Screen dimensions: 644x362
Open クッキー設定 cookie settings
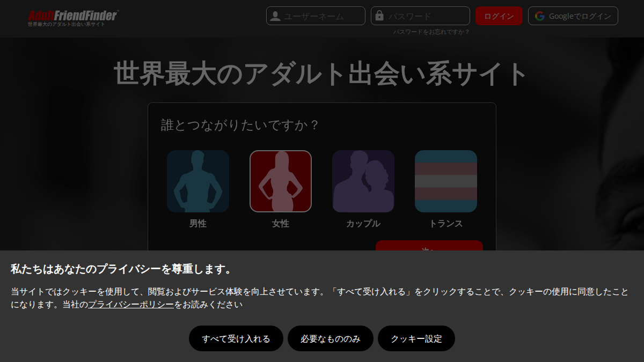[x=416, y=338]
